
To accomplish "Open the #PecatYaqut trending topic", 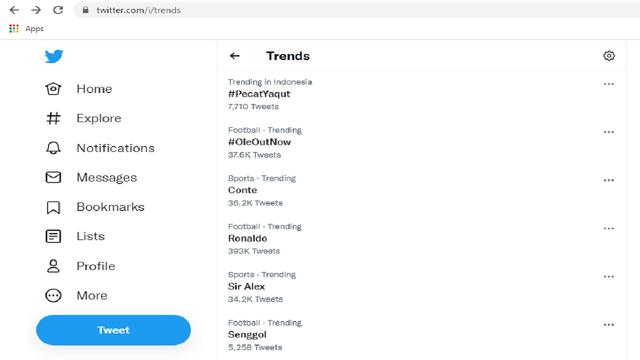I will coord(259,94).
